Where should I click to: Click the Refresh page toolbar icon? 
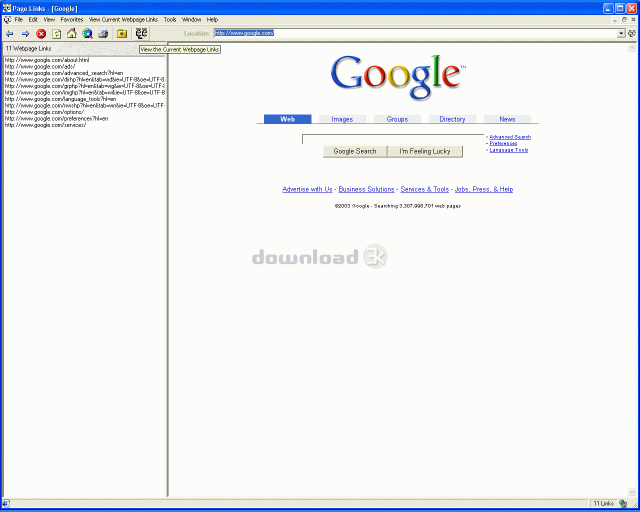(57, 34)
